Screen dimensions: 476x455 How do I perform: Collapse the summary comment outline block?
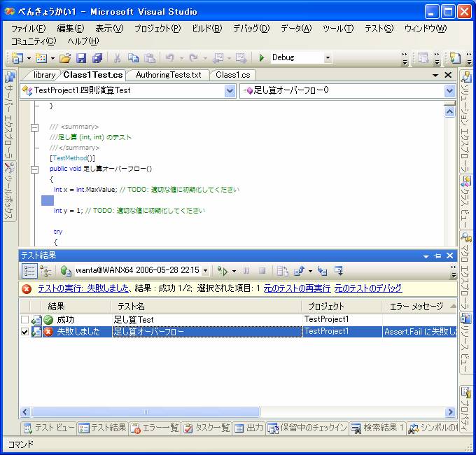33,127
